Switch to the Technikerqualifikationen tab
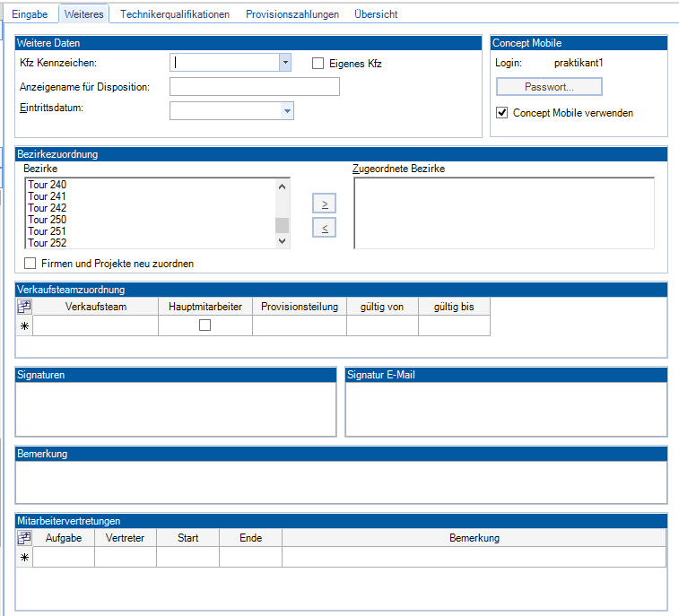Screen dimensions: 679x616 pos(175,14)
